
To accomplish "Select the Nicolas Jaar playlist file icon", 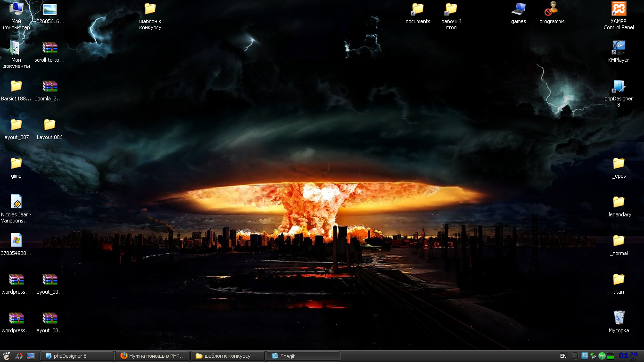I will 16,203.
